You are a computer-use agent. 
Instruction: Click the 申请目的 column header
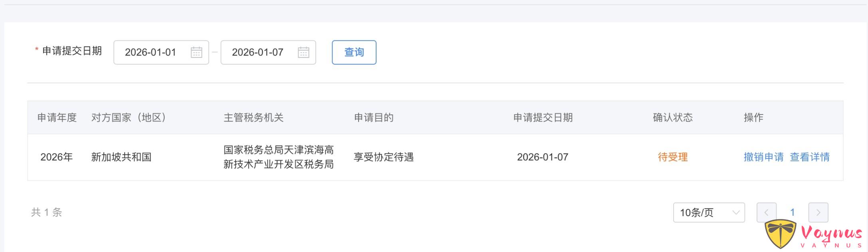pyautogui.click(x=373, y=118)
